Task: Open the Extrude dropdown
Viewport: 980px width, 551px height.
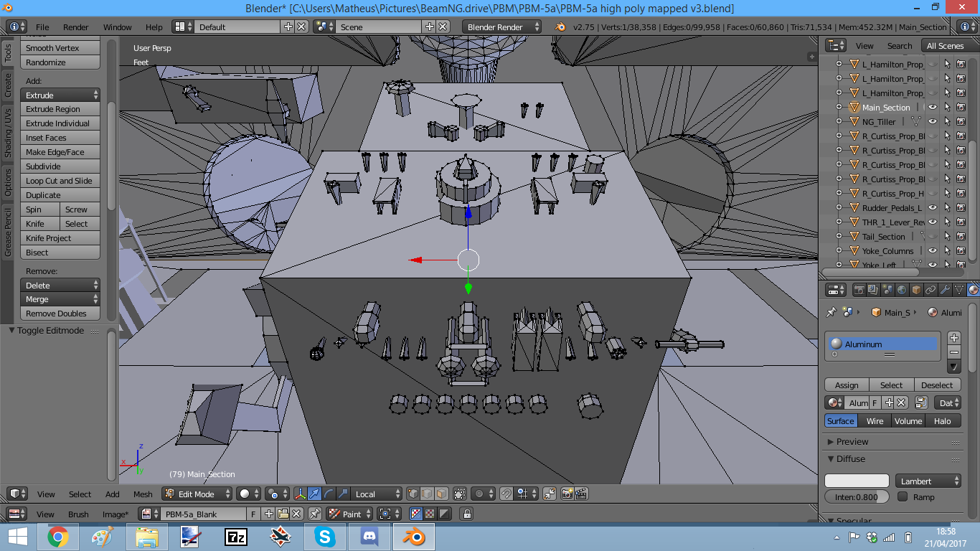Action: pos(60,95)
